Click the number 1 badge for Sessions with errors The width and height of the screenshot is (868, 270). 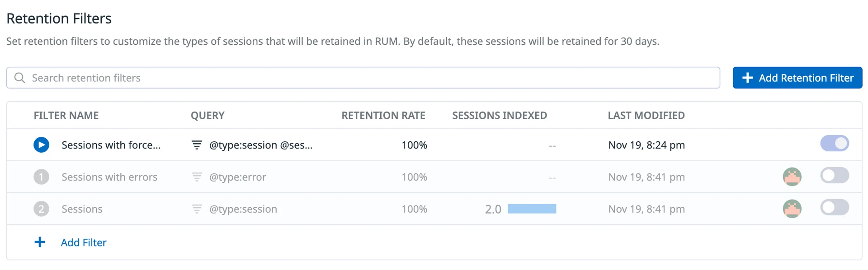point(41,177)
